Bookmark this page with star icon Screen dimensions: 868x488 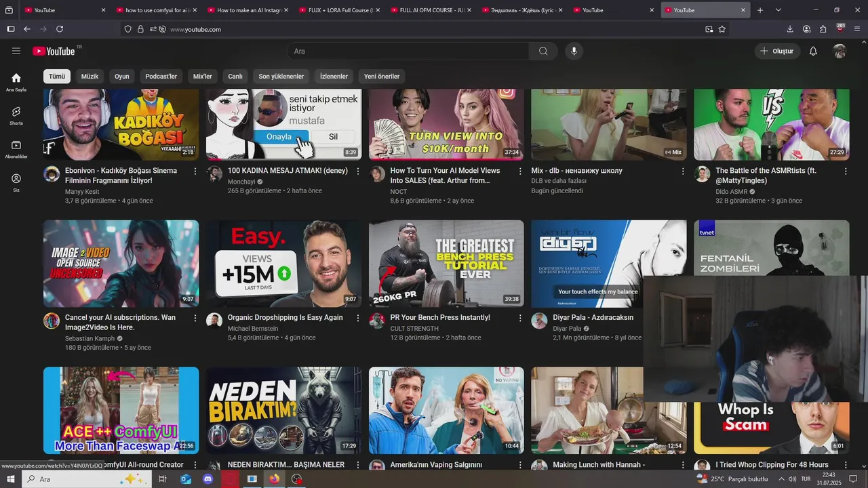pos(722,29)
